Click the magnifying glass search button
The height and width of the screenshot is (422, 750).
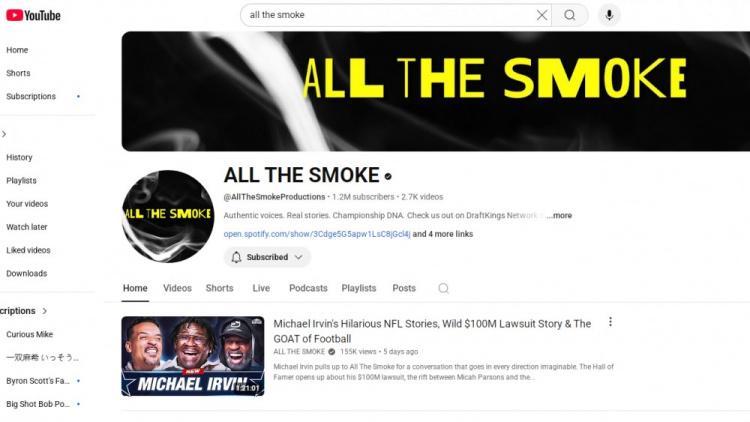pos(570,15)
